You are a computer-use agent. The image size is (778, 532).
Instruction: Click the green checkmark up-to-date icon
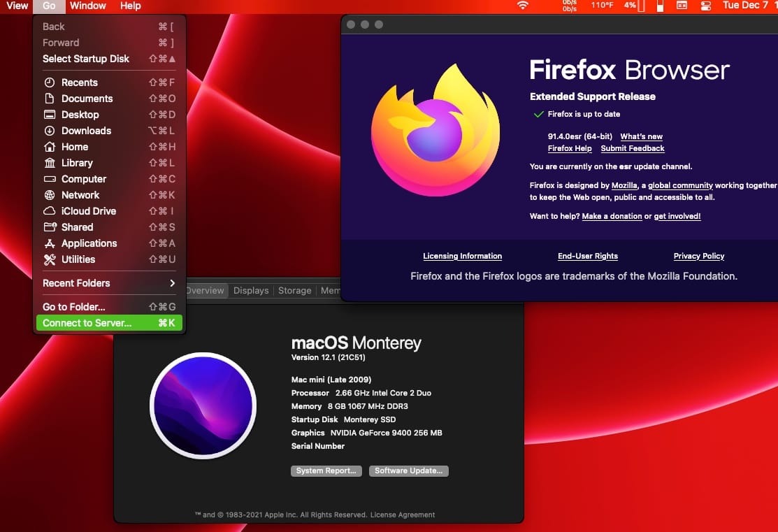[x=538, y=114]
